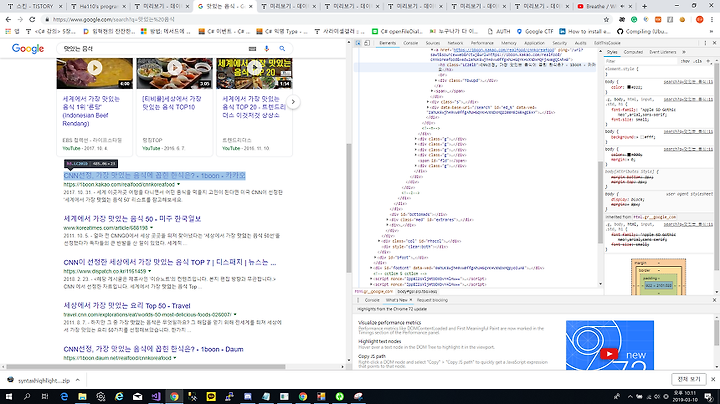Image resolution: width=720 pixels, height=404 pixels.
Task: Open Visual Studio from taskbar
Action: pyautogui.click(x=156, y=396)
